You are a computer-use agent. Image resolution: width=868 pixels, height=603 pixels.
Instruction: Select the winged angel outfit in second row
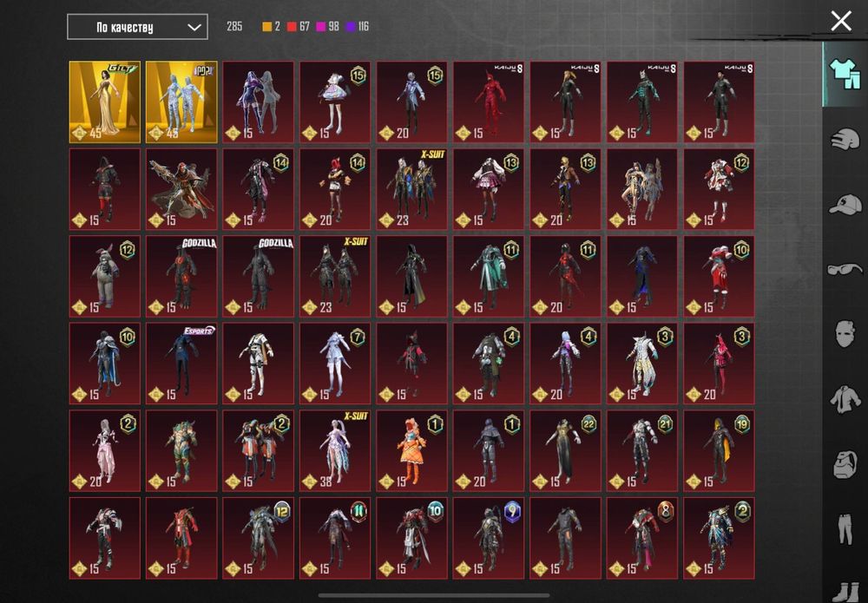point(642,189)
